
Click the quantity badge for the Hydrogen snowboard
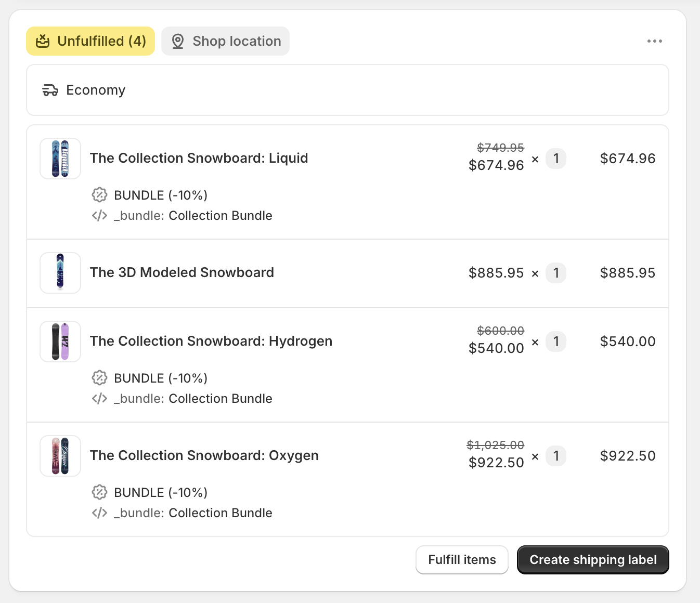[556, 342]
